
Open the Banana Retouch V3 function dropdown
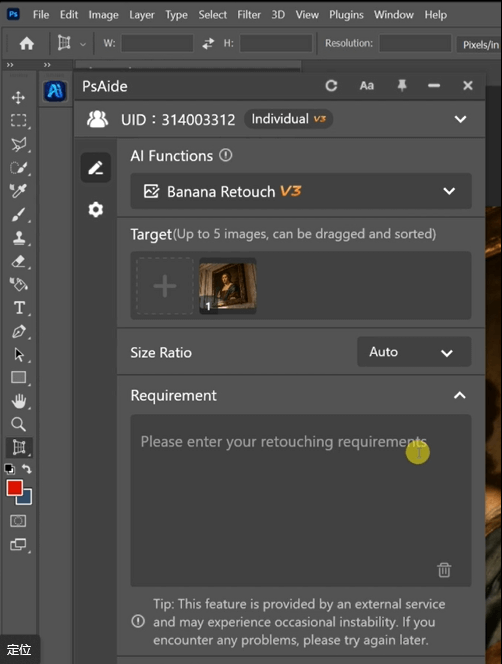click(x=301, y=191)
